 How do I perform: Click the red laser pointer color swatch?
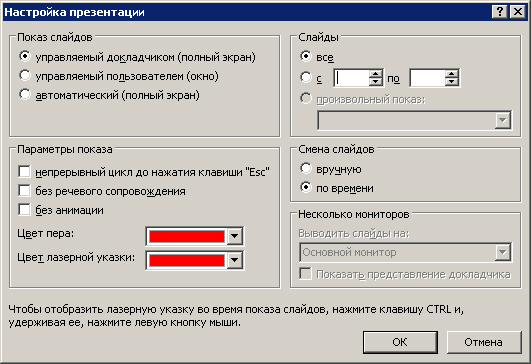pos(187,260)
